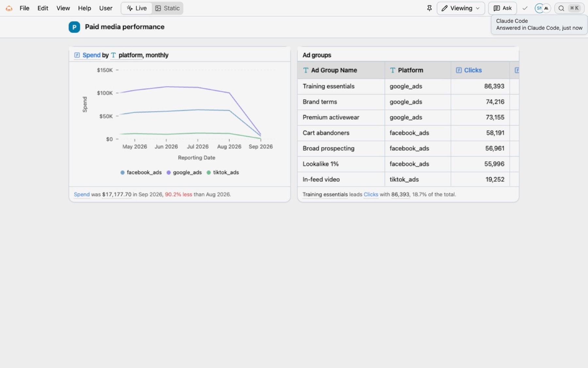The image size is (588, 368).
Task: Click the Platform column header
Action: 418,70
